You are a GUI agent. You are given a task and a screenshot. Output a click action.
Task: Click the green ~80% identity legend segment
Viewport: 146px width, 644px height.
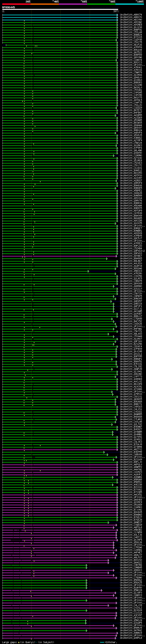101,4
